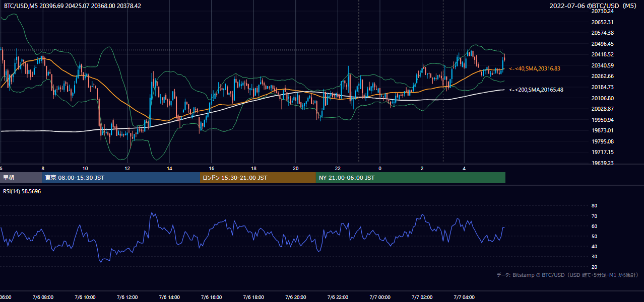The image size is (644, 302).
Task: Click the 7/6 10:00 date axis label
Action: (85, 297)
